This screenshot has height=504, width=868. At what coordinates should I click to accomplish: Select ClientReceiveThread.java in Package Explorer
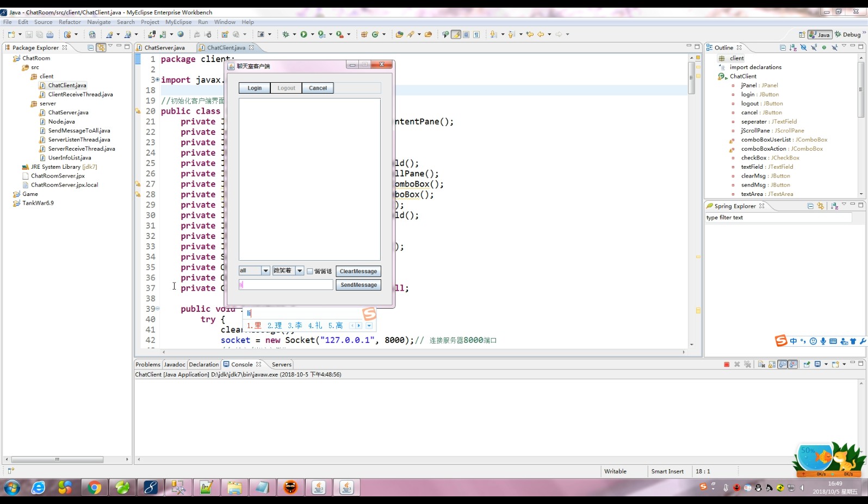(80, 94)
